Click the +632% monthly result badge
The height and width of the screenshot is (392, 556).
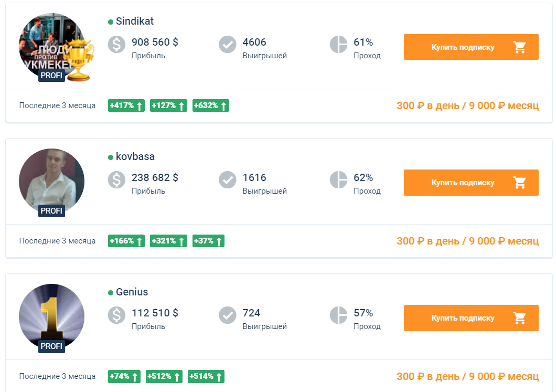[x=211, y=106]
